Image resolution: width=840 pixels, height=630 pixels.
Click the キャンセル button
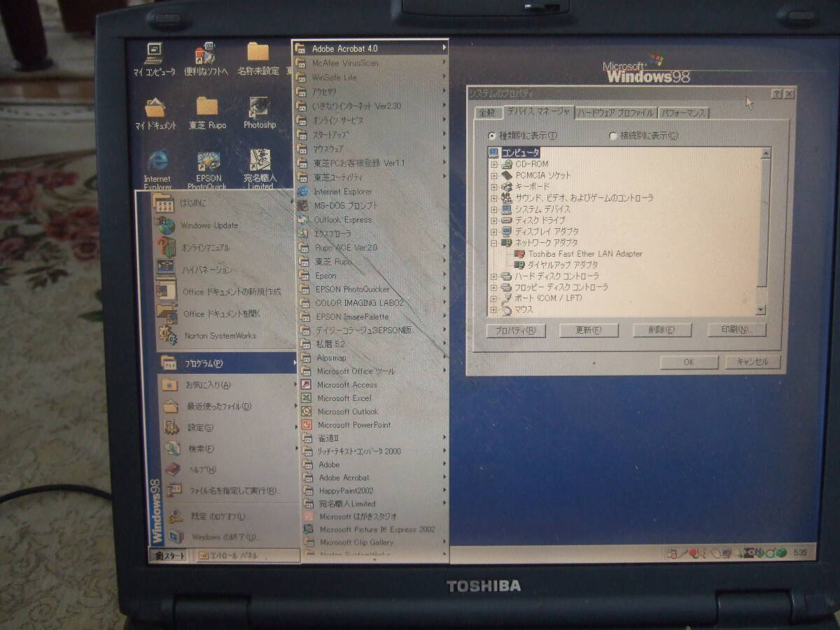pos(752,362)
